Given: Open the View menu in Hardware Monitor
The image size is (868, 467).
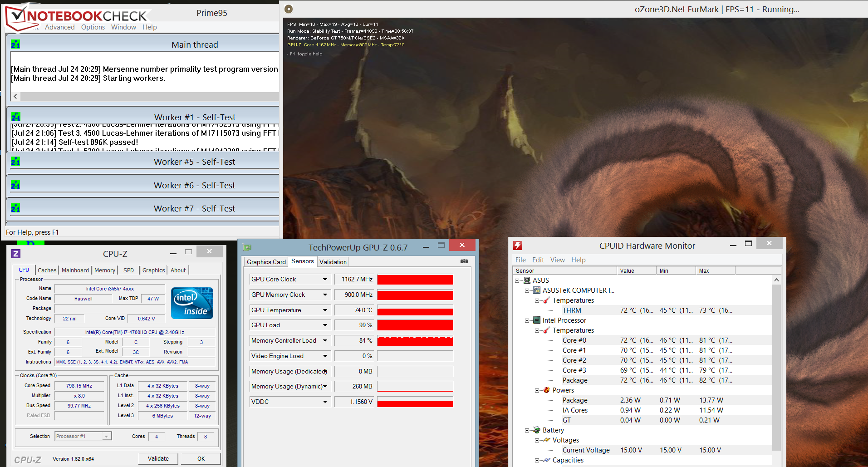Looking at the screenshot, I should coord(558,260).
